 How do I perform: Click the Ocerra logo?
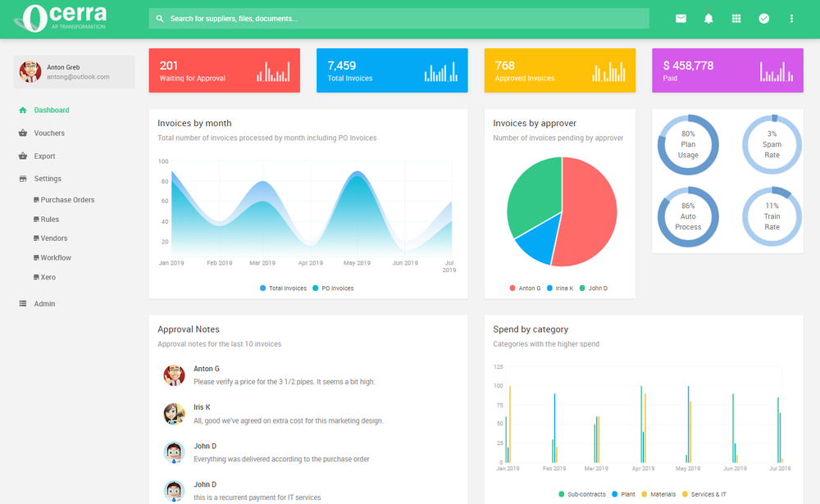click(x=61, y=18)
